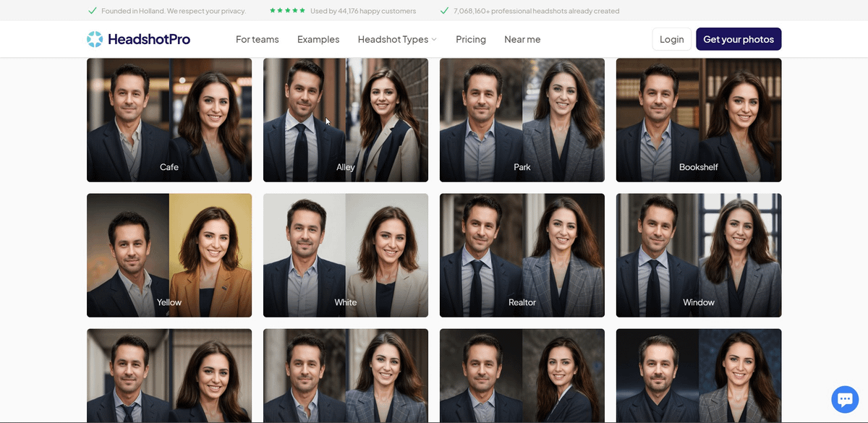868x423 pixels.
Task: Click the checkmark beside professional headshots count
Action: 444,11
